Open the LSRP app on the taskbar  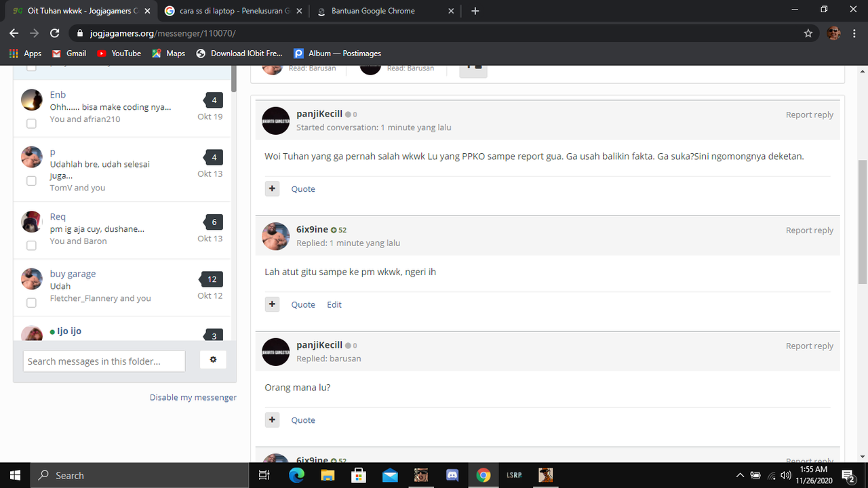(x=514, y=475)
